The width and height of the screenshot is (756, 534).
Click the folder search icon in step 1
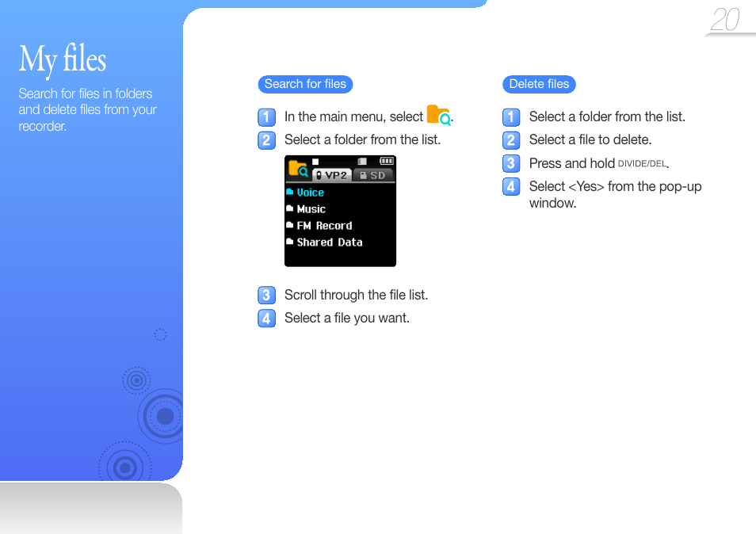439,115
